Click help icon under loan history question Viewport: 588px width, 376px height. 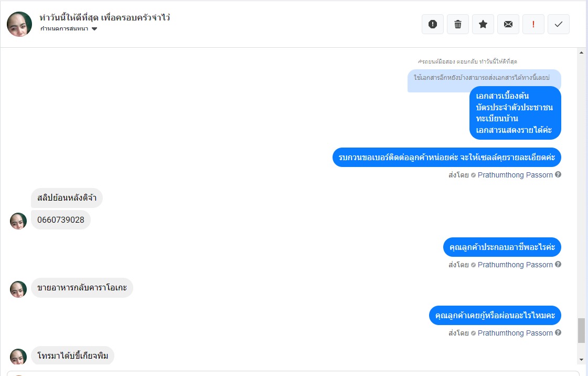(558, 332)
